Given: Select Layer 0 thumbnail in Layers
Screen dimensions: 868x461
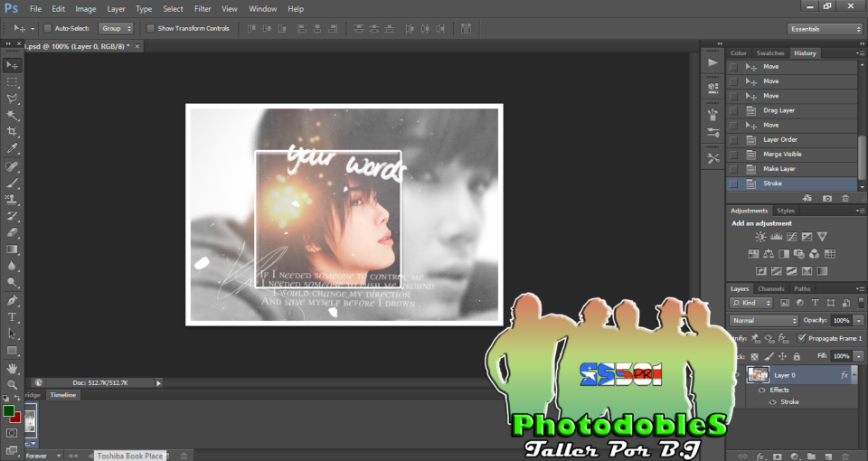Looking at the screenshot, I should click(x=758, y=375).
